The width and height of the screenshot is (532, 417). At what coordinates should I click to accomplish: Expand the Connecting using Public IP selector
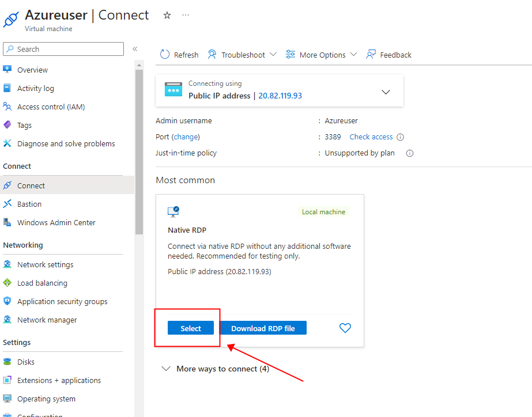(x=386, y=92)
